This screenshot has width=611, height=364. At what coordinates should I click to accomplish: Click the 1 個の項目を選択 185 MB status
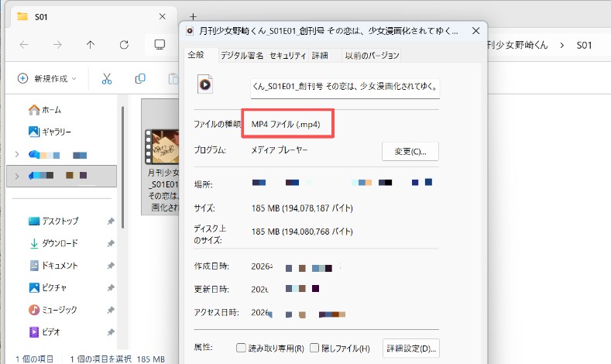117,359
